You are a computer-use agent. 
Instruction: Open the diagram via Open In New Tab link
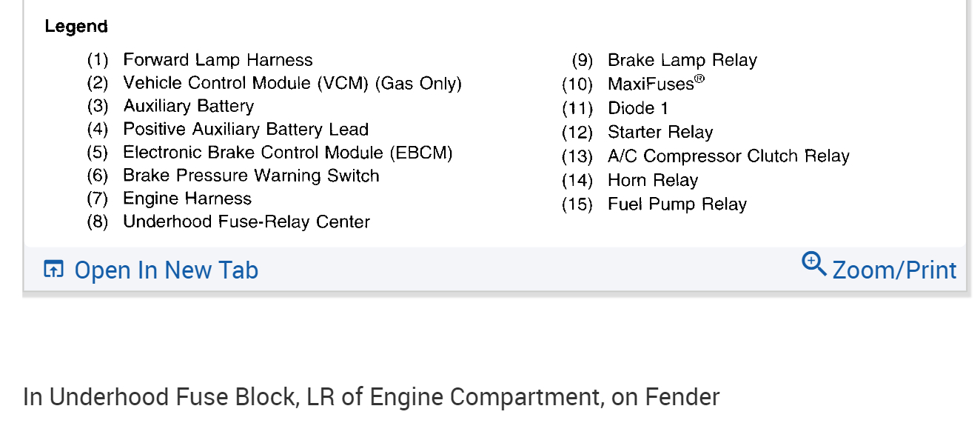point(166,270)
